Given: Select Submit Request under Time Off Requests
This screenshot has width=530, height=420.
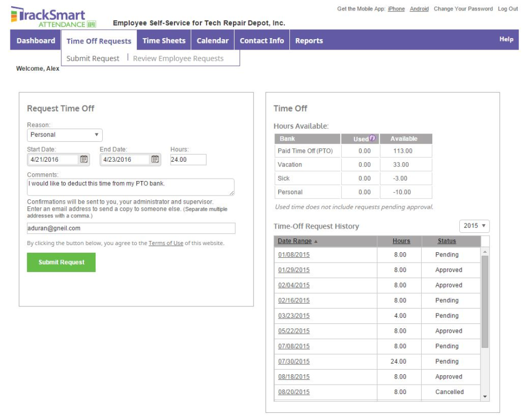Looking at the screenshot, I should [92, 57].
